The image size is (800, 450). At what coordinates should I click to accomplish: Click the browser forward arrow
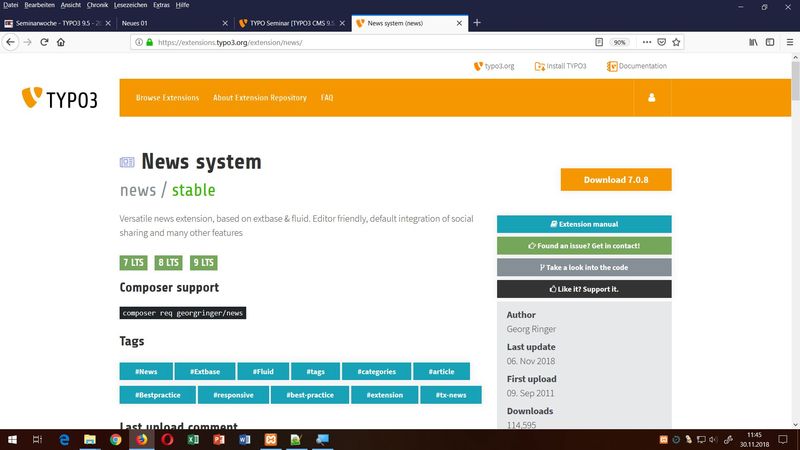point(28,42)
